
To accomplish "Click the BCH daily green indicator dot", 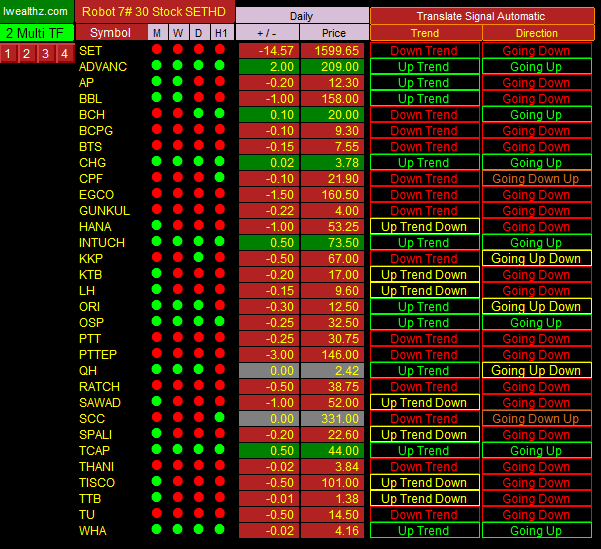I will point(199,113).
